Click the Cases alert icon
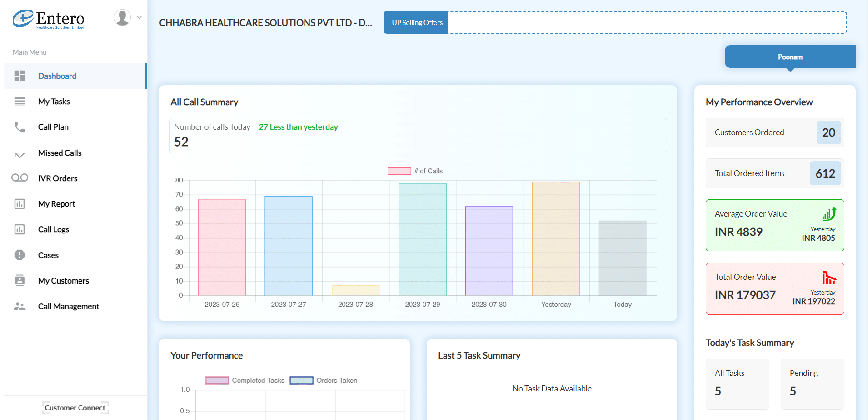 19,255
